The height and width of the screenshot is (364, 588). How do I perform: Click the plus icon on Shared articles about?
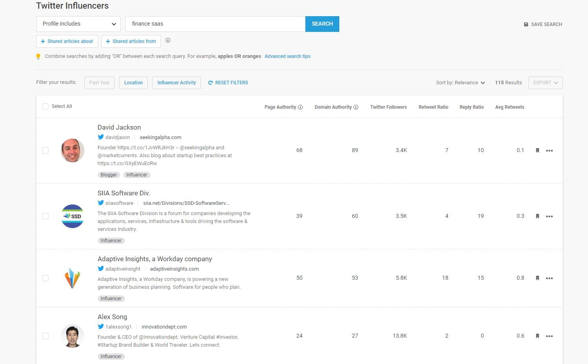(x=43, y=41)
